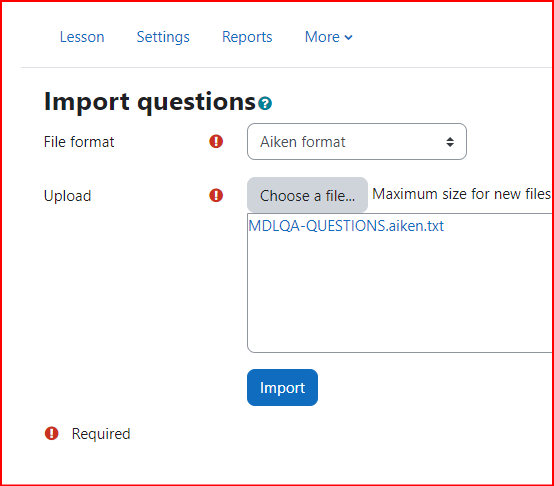Click the Choose a file button
Viewport: 554px width, 486px height.
(x=307, y=195)
